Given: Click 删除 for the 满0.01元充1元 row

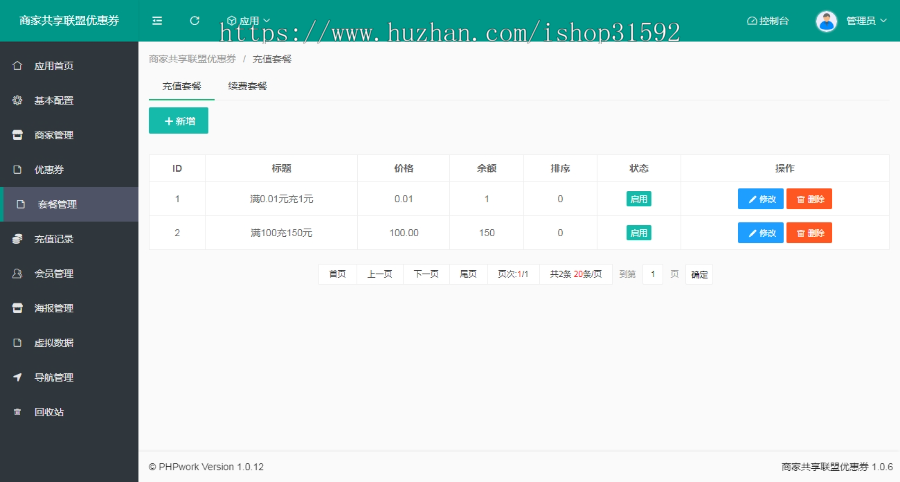Looking at the screenshot, I should pyautogui.click(x=809, y=199).
